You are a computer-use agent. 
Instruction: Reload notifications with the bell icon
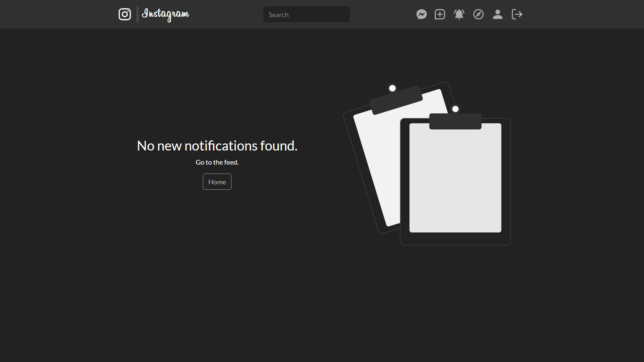point(459,14)
